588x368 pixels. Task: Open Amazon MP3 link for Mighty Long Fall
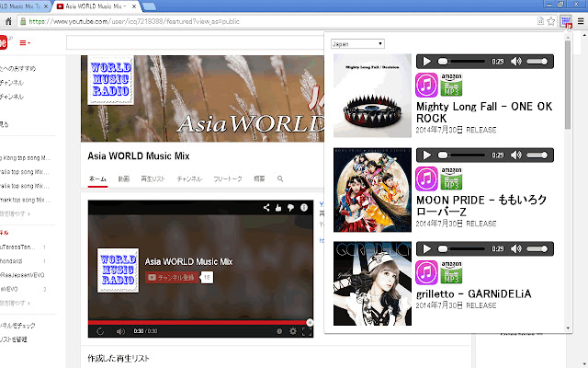pyautogui.click(x=451, y=85)
